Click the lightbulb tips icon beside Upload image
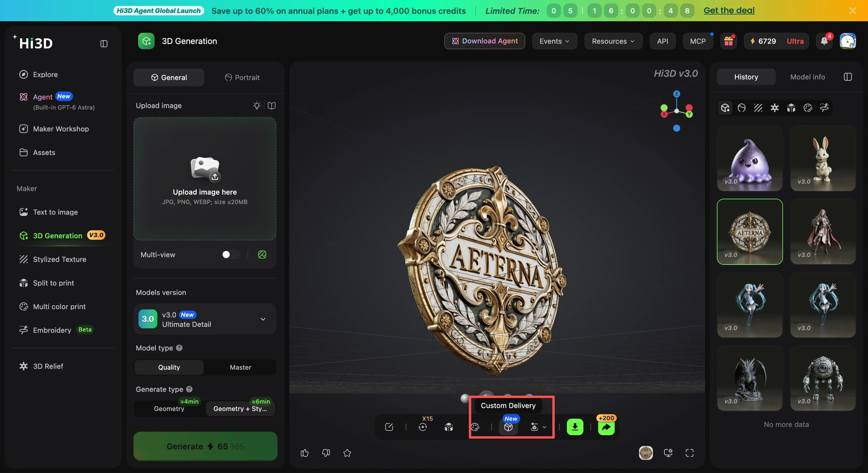Screen dimensions: 868x473 pos(257,106)
